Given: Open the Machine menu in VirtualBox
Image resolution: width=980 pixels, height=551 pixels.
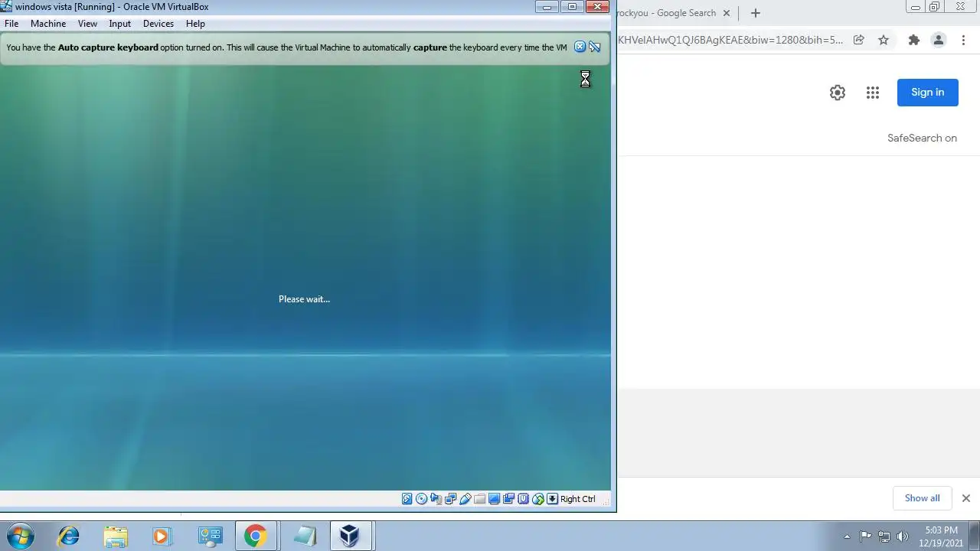Looking at the screenshot, I should [48, 24].
